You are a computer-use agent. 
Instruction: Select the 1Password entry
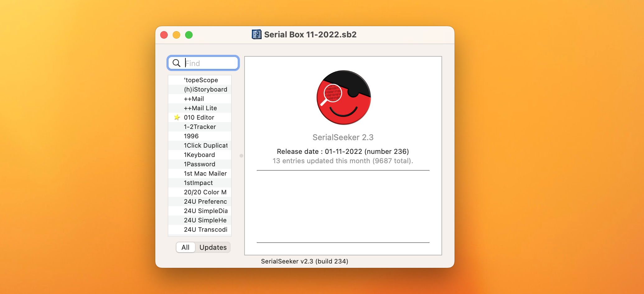click(200, 164)
